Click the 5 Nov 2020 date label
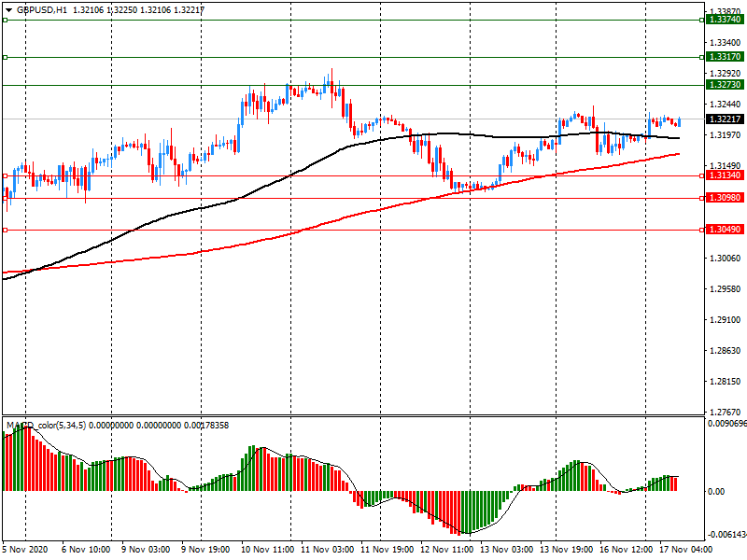The width and height of the screenshot is (747, 560). (25, 551)
